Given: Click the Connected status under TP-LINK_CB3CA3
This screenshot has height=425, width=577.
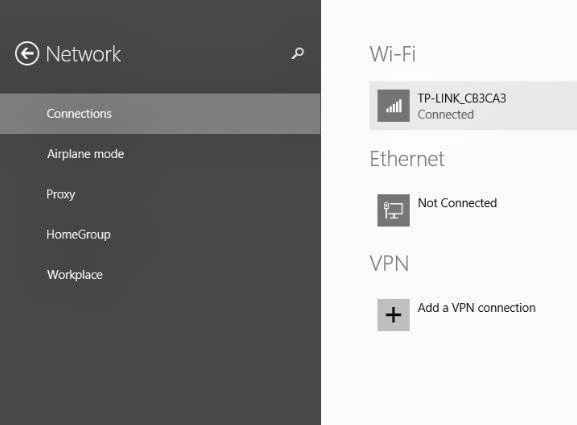Looking at the screenshot, I should click(446, 114).
